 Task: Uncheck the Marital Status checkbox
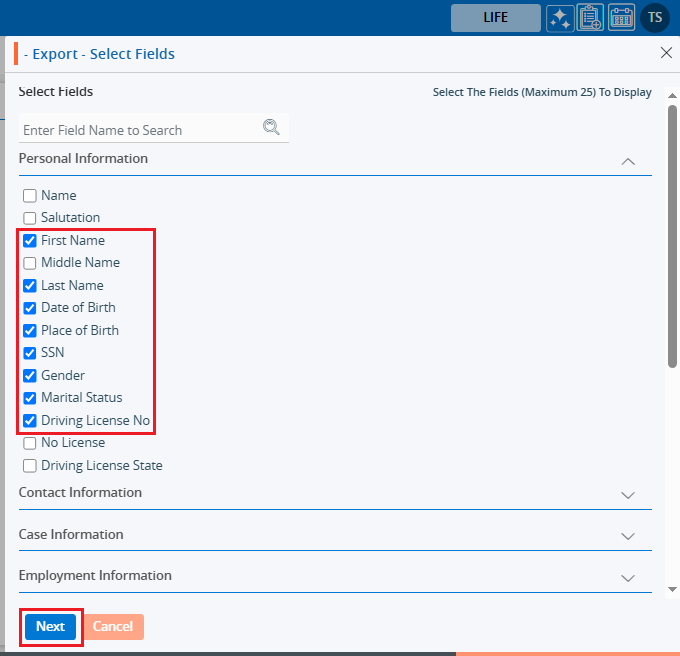tap(30, 398)
